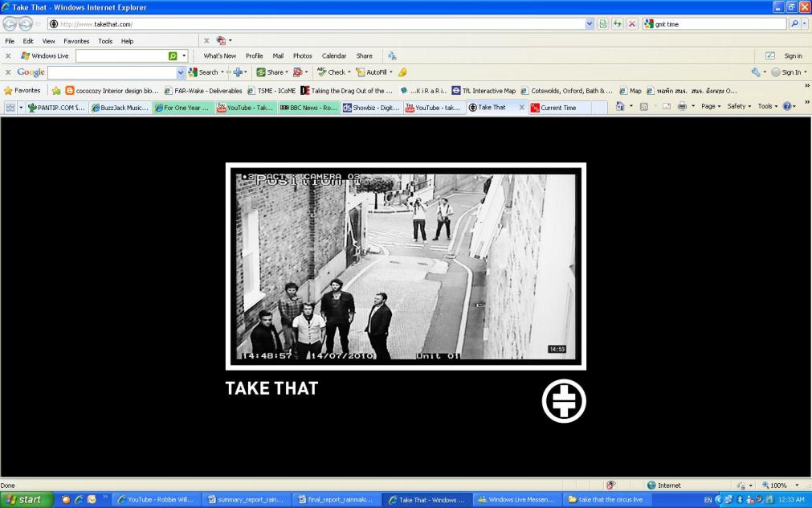Open the TfL Interactive Map favorite
Image resolution: width=812 pixels, height=508 pixels.
click(x=484, y=91)
